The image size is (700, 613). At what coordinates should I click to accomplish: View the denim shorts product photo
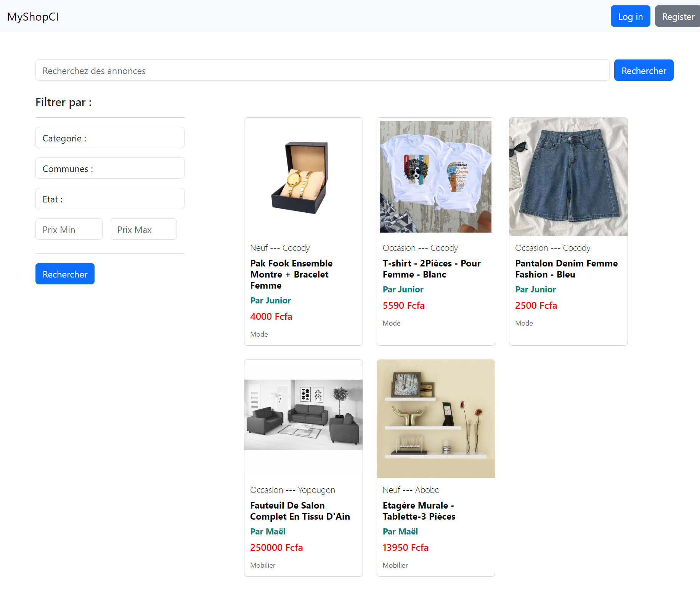coord(568,177)
